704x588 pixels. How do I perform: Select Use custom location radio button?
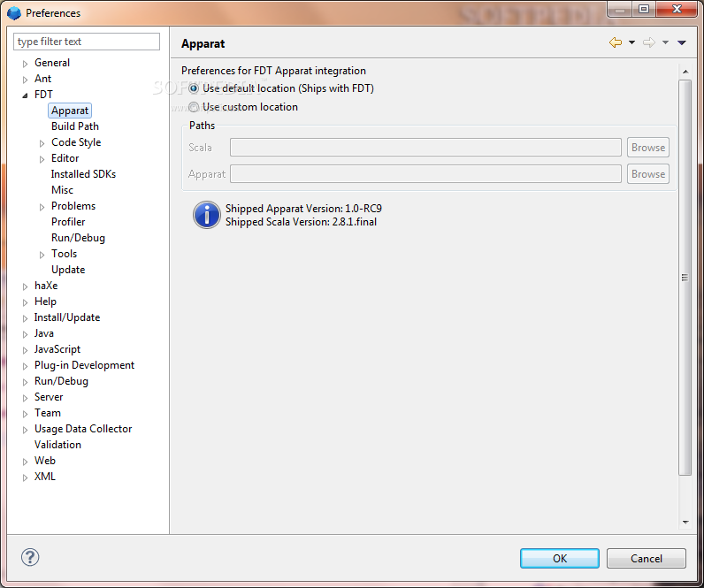pos(194,107)
